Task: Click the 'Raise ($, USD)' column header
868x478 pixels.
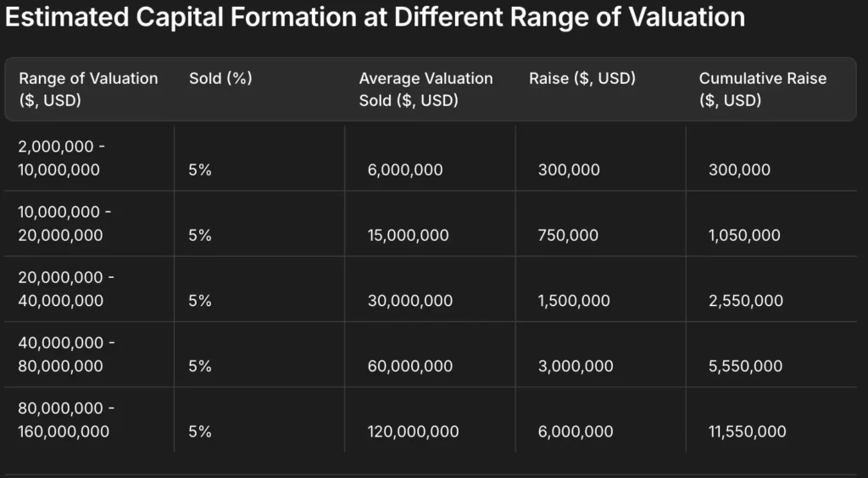Action: [x=582, y=79]
